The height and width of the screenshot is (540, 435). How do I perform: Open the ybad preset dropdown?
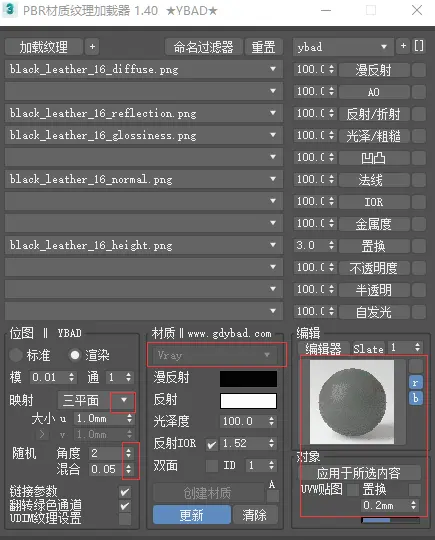pyautogui.click(x=343, y=47)
